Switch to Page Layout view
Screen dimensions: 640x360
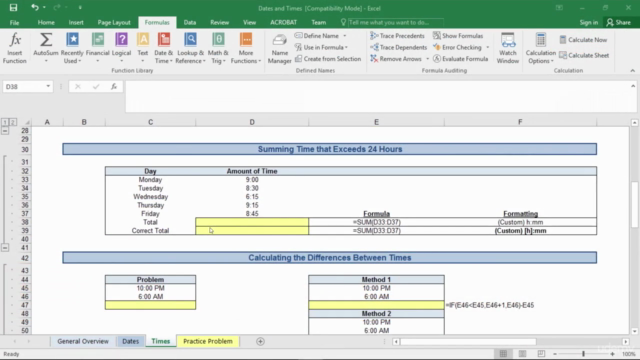[522, 354]
